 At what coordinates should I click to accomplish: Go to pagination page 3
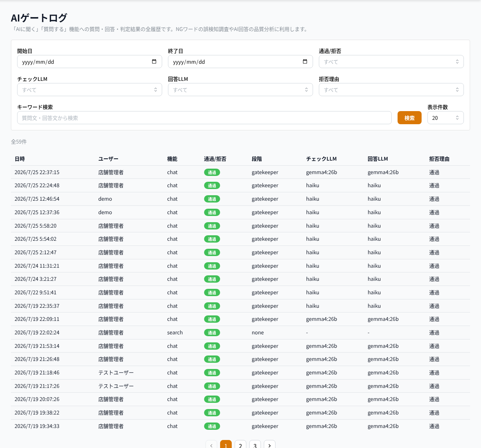(x=255, y=445)
